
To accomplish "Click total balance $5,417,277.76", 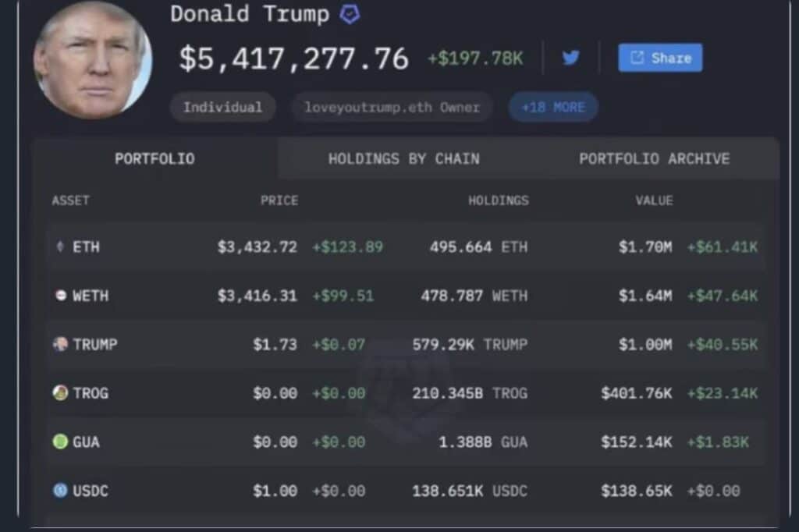I will click(x=293, y=59).
